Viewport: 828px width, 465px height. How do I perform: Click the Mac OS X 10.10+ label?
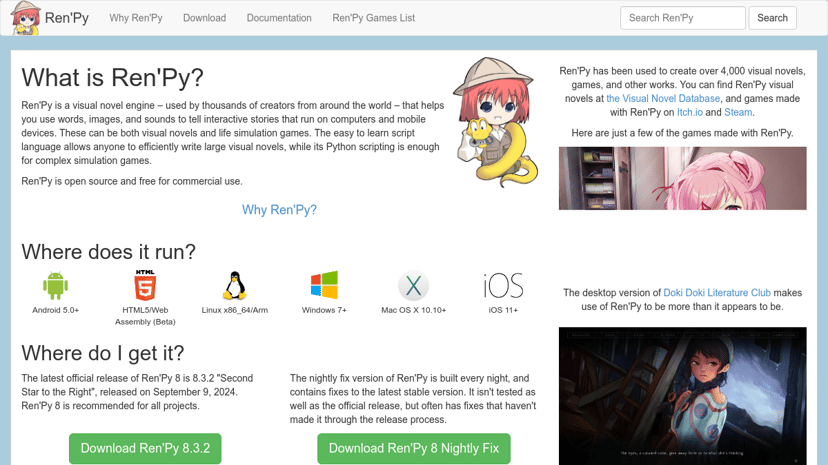point(413,310)
